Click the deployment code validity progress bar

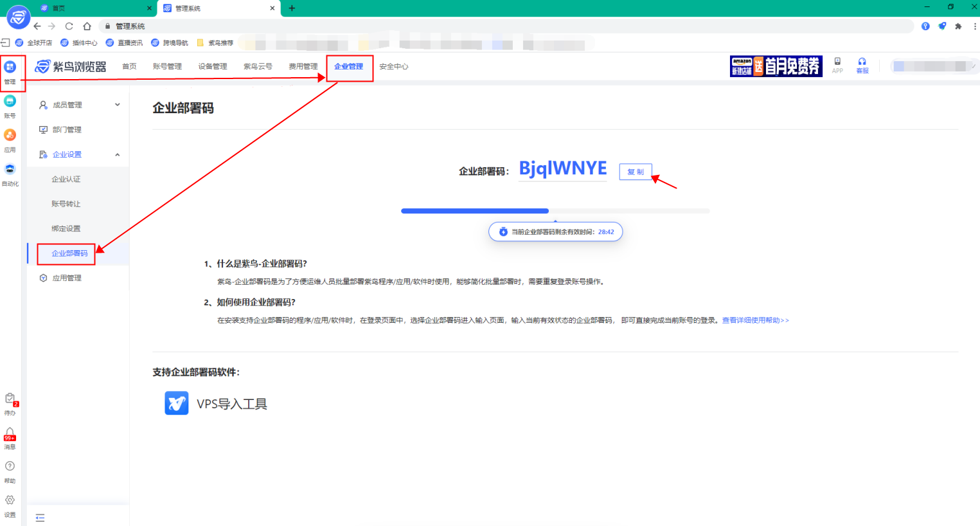(x=555, y=210)
